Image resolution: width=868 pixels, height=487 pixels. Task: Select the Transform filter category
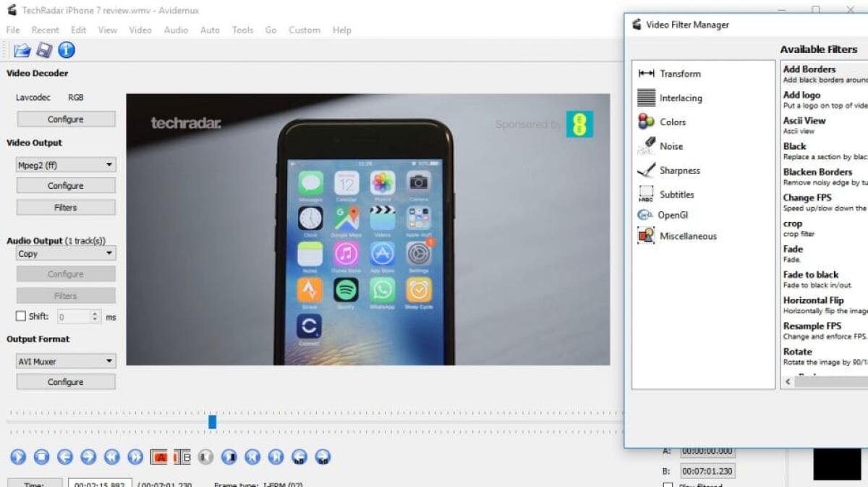tap(681, 73)
